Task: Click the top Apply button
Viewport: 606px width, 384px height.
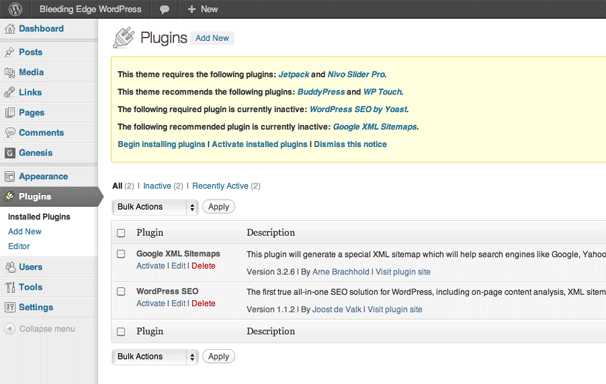Action: click(x=218, y=207)
